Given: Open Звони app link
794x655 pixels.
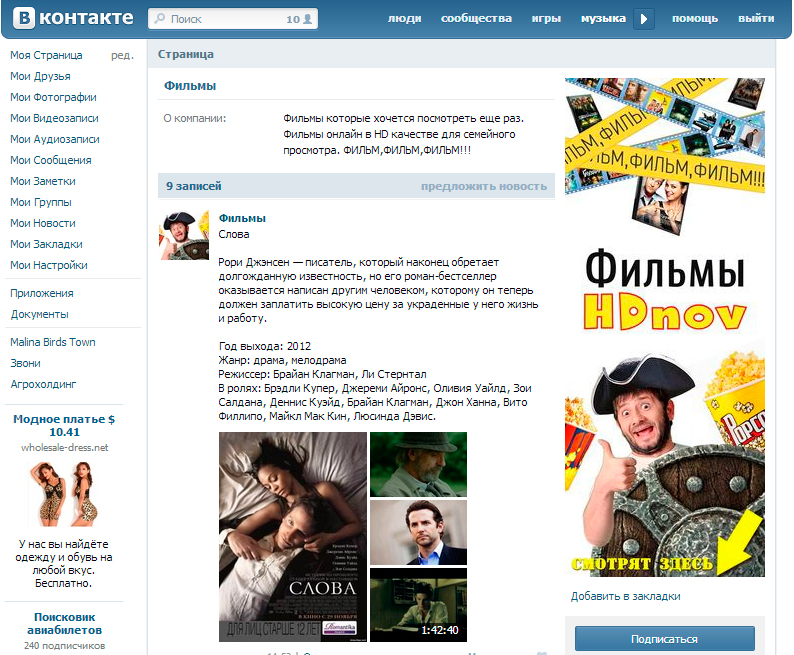Looking at the screenshot, I should [25, 363].
